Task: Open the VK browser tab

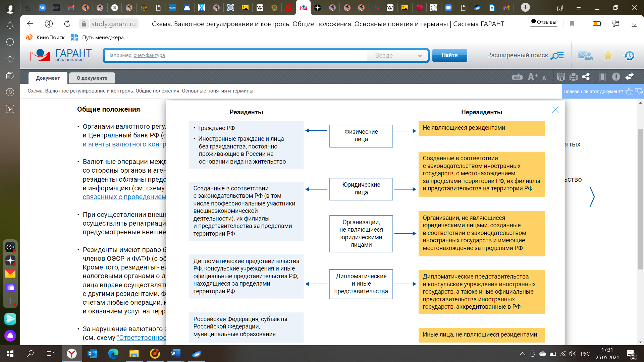Action: click(x=42, y=8)
